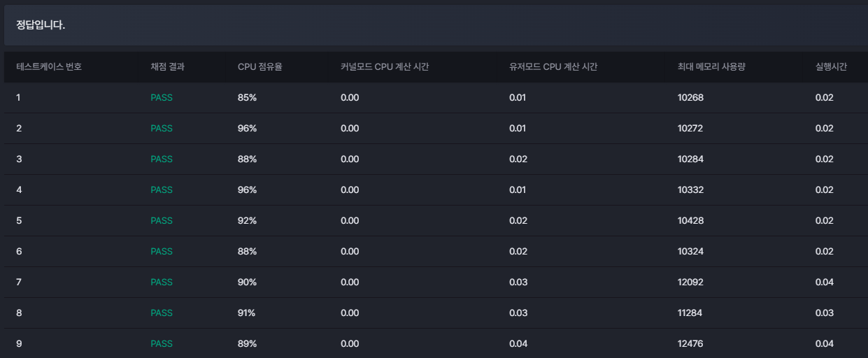
Task: Click user mode time 0.04 in row 9
Action: click(x=518, y=344)
